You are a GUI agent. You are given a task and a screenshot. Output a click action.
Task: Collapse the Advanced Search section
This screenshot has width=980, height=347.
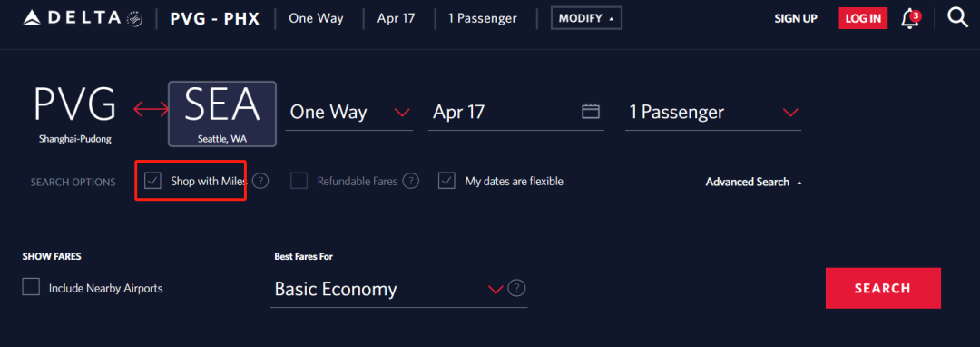[x=754, y=182]
